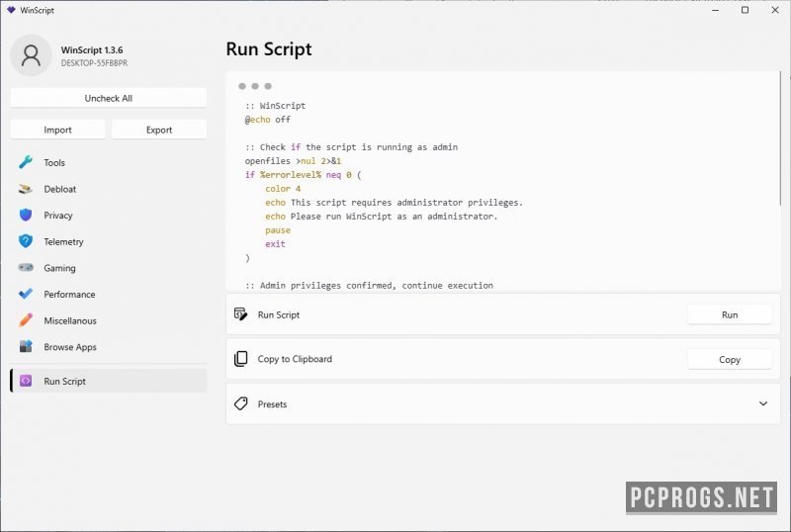
Task: Click the Miscellanous pencil icon
Action: [26, 320]
